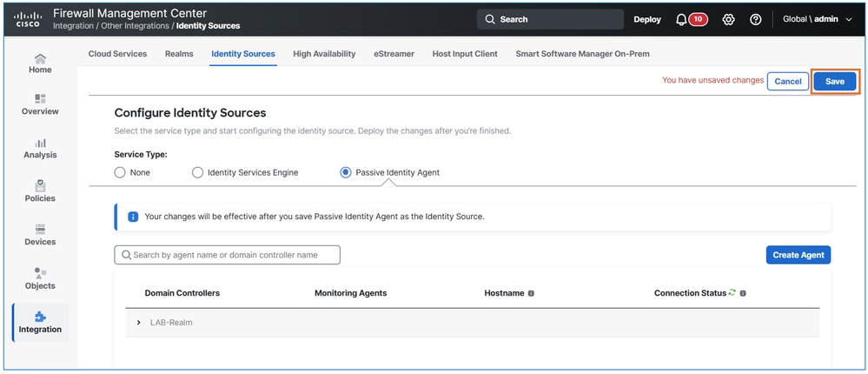
Task: Refresh connection status with green icon
Action: point(732,292)
